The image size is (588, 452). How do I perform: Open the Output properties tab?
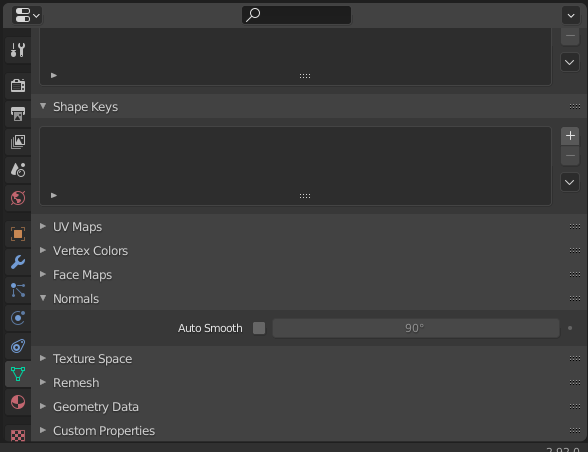coord(18,114)
